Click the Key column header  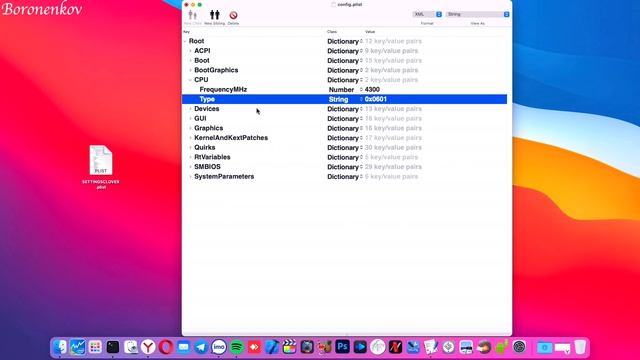point(187,32)
